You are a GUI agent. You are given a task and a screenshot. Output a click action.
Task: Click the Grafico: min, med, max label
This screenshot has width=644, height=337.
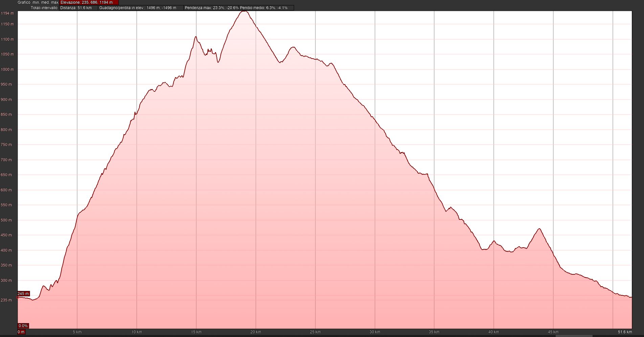[x=38, y=2]
